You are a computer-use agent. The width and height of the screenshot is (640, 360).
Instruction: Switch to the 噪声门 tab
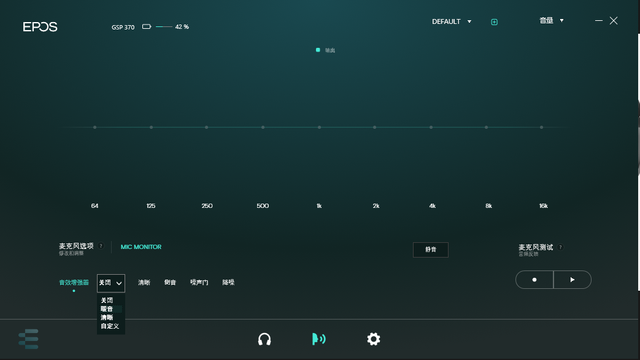coord(199,282)
